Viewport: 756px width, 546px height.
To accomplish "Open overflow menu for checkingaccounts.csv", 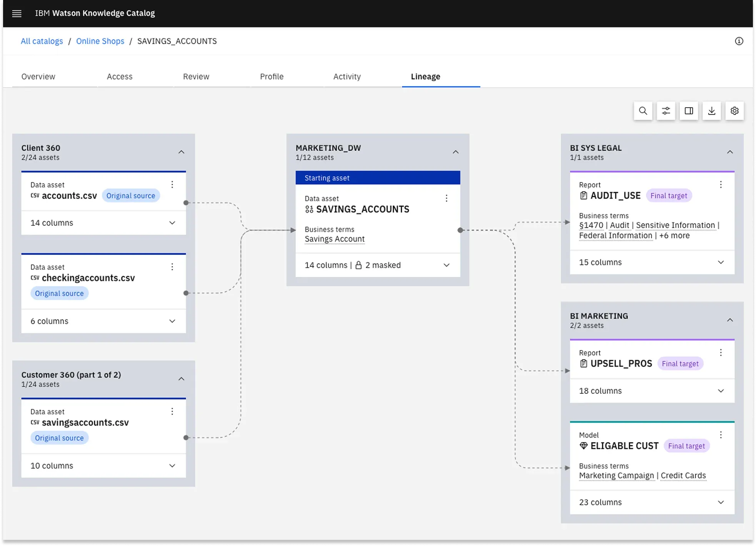I will (x=172, y=267).
